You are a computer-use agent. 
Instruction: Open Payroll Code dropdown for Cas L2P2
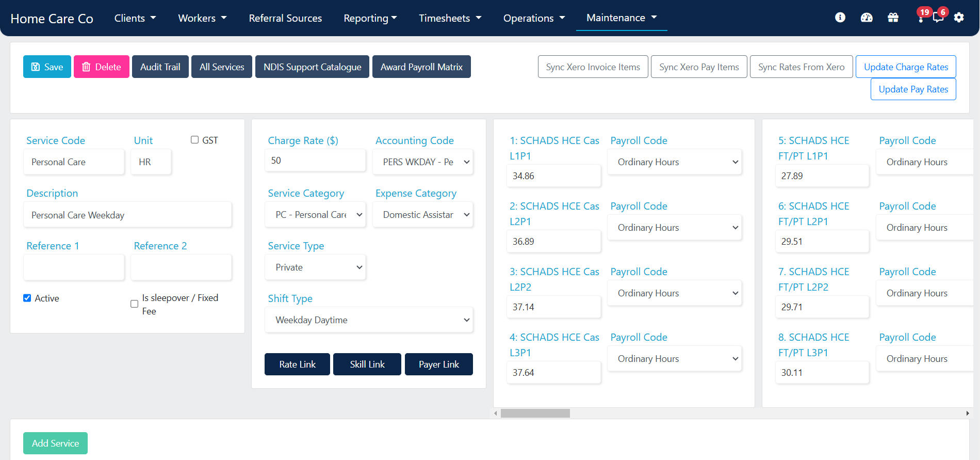(x=675, y=293)
